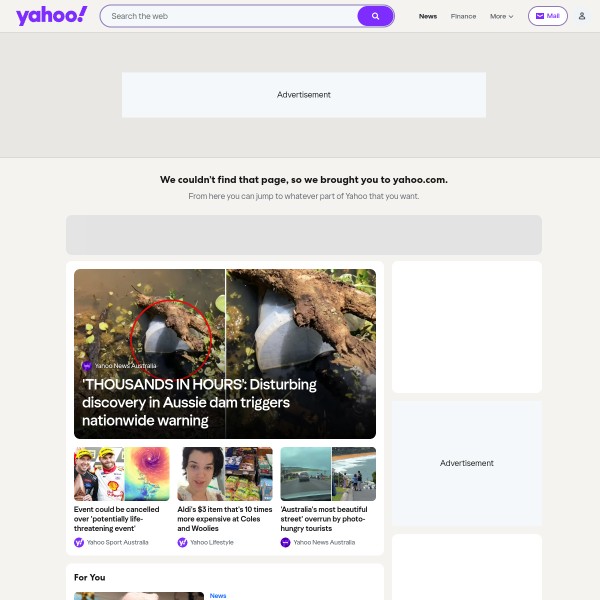Click the racing drivers and cyclone thumbnail
600x600 pixels.
122,474
